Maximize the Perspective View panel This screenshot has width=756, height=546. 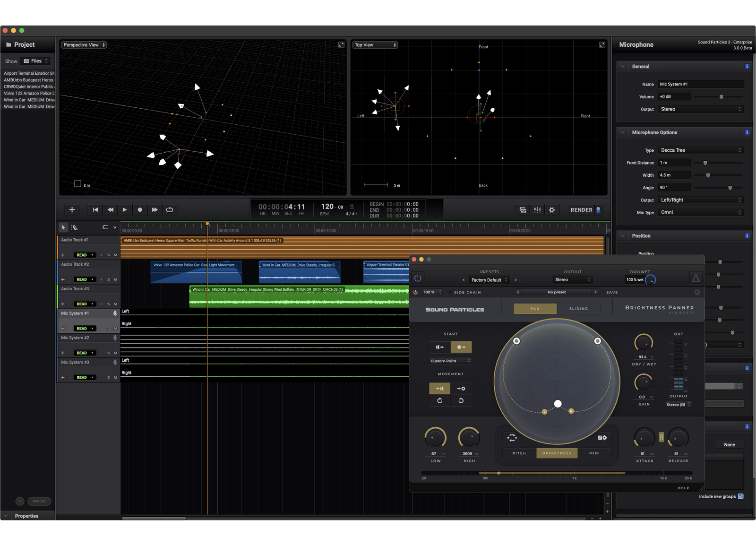coord(341,45)
